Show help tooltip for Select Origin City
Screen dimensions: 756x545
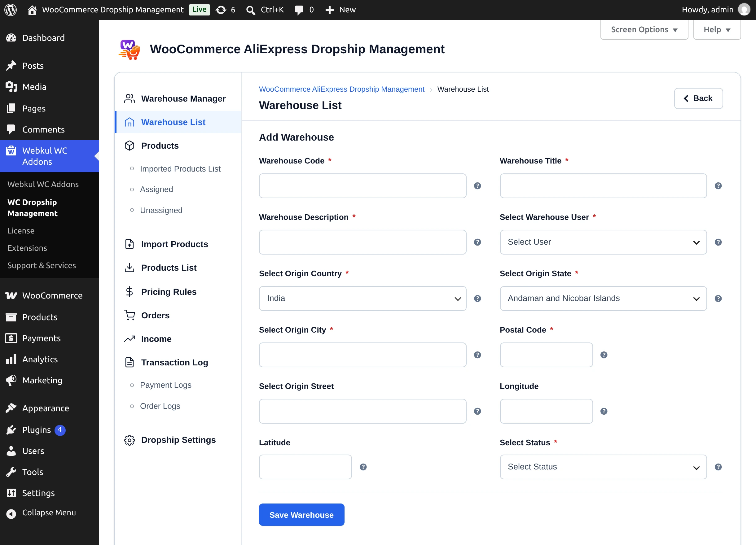[x=477, y=355]
